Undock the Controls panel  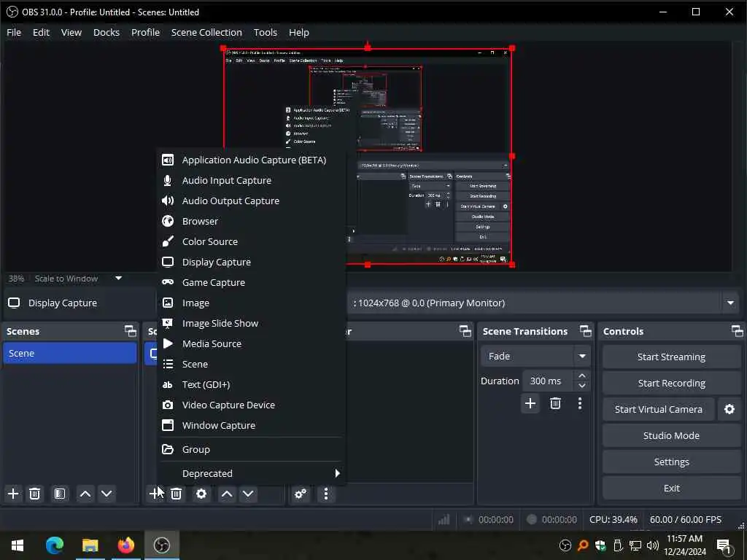[x=737, y=331]
